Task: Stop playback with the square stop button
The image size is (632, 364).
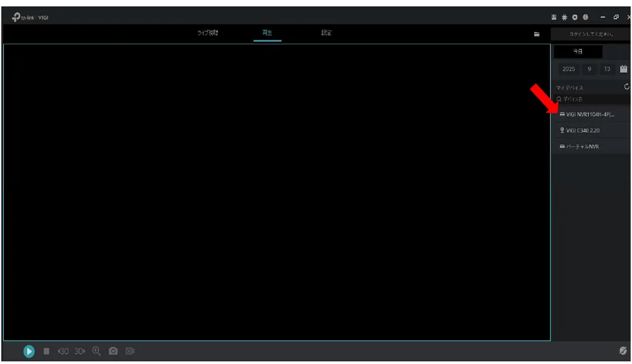Action: click(x=46, y=351)
